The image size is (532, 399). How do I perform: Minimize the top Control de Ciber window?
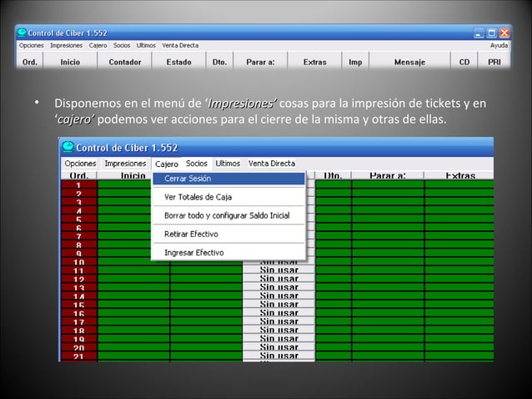(x=479, y=33)
